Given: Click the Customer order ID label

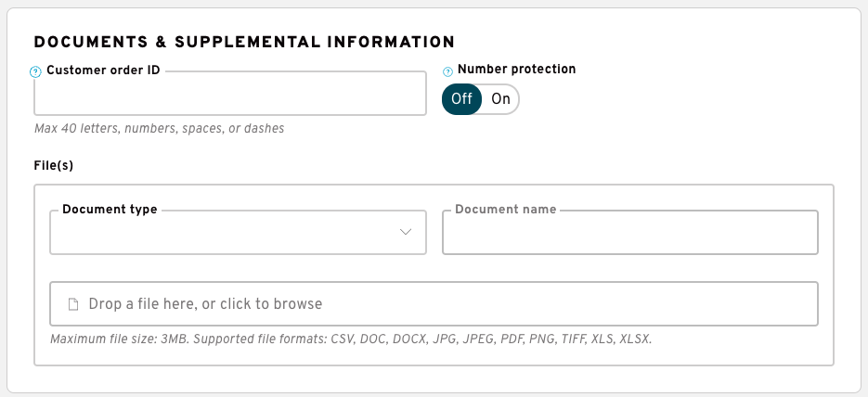Looking at the screenshot, I should tap(104, 70).
